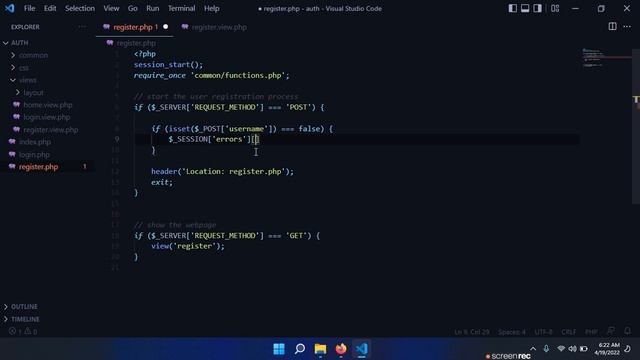Open the File menu

(x=29, y=8)
